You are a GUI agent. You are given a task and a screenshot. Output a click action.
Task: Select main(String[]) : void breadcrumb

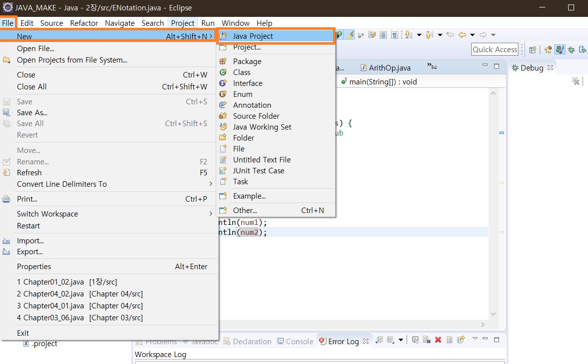[379, 81]
